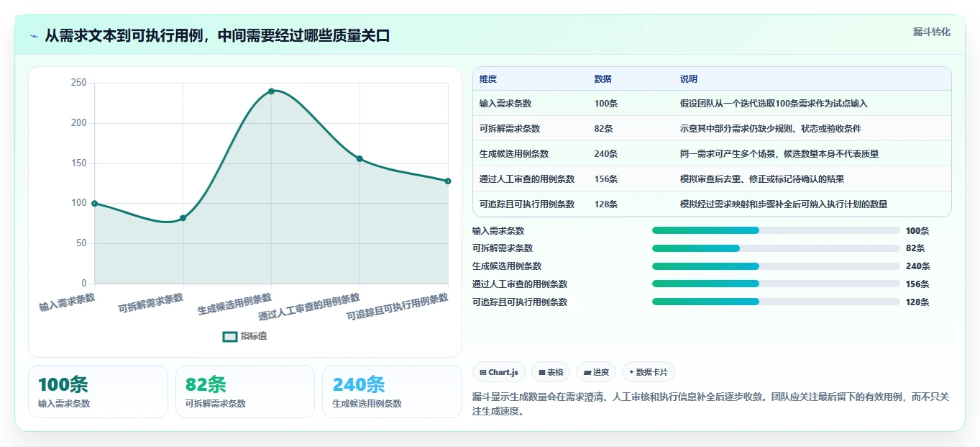The width and height of the screenshot is (980, 447).
Task: Click the 240条 value right of progress bars
Action: click(917, 266)
